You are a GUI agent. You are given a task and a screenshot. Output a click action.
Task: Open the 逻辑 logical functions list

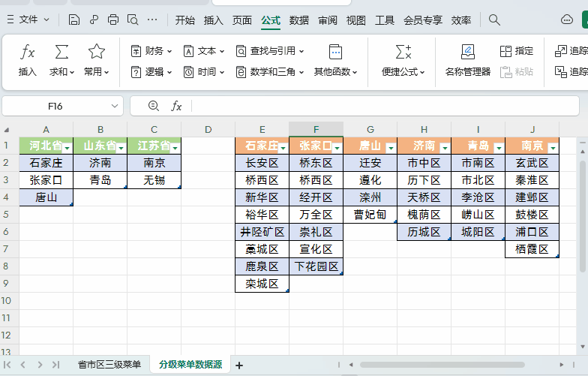[x=151, y=72]
